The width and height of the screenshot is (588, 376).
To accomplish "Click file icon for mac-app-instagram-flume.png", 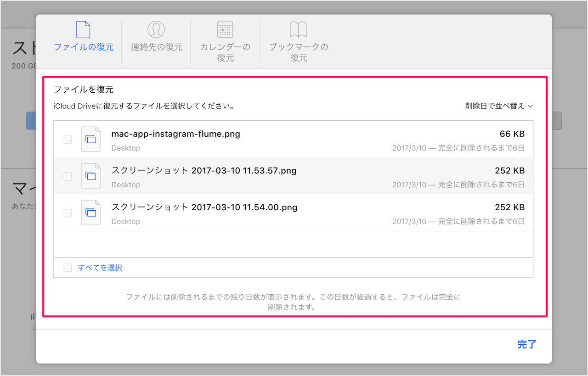I will (90, 139).
